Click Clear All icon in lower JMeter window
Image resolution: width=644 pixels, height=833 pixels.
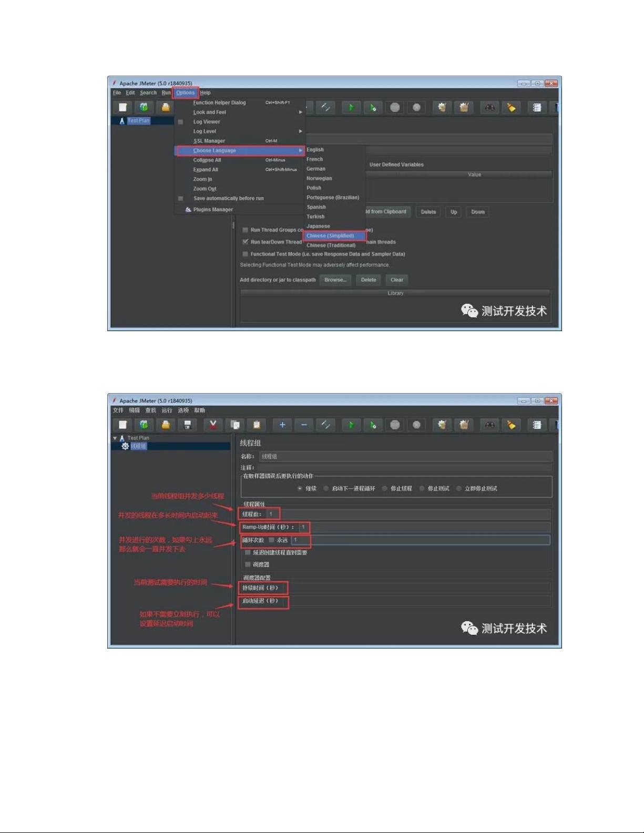pos(464,425)
